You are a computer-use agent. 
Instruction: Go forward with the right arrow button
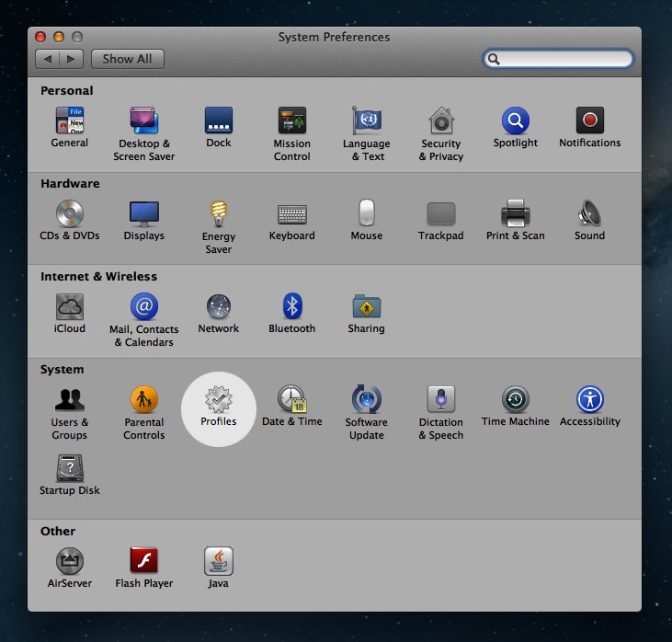click(72, 59)
